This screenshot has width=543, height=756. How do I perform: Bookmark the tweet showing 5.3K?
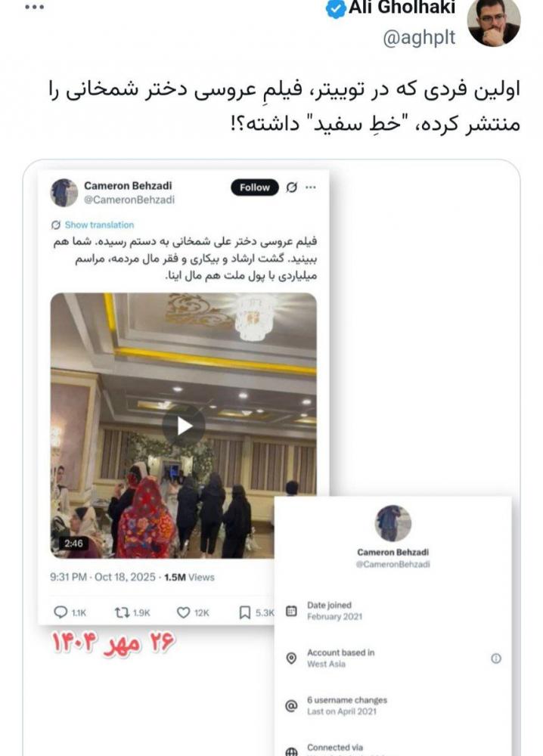pyautogui.click(x=245, y=612)
